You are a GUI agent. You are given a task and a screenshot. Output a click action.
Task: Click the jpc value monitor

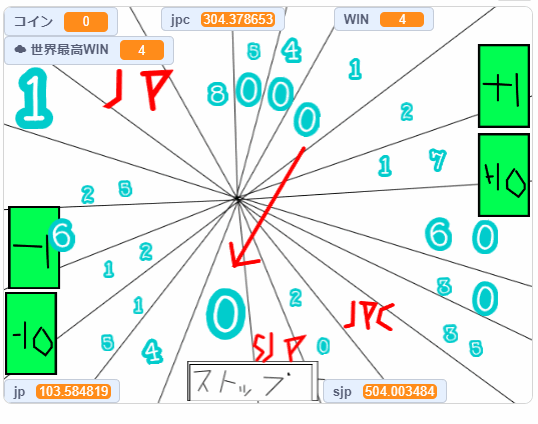(223, 19)
